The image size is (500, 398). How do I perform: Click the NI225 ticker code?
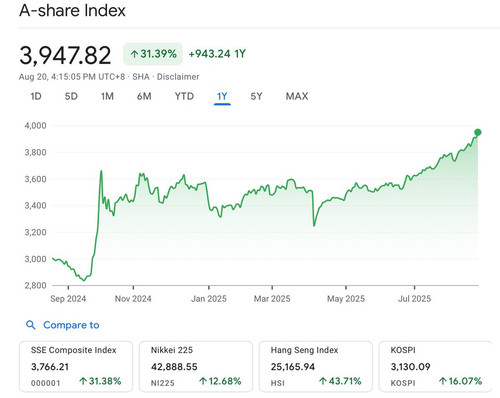[x=163, y=383]
